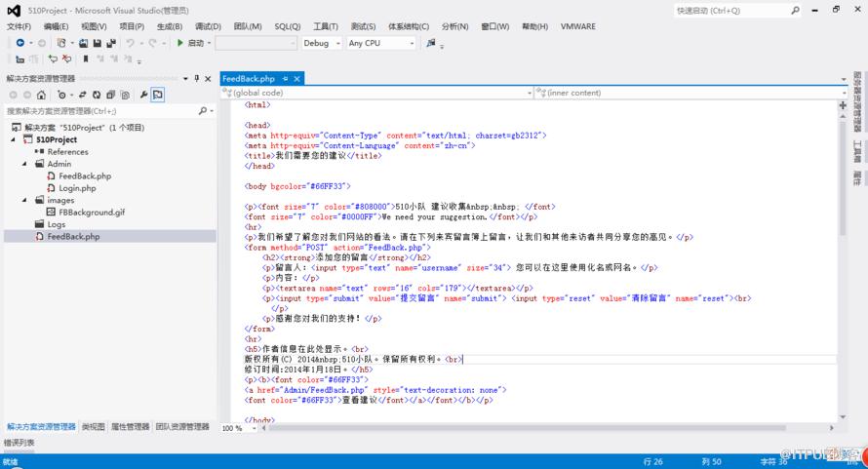Select the Logs folder
868x469 pixels.
[x=57, y=224]
